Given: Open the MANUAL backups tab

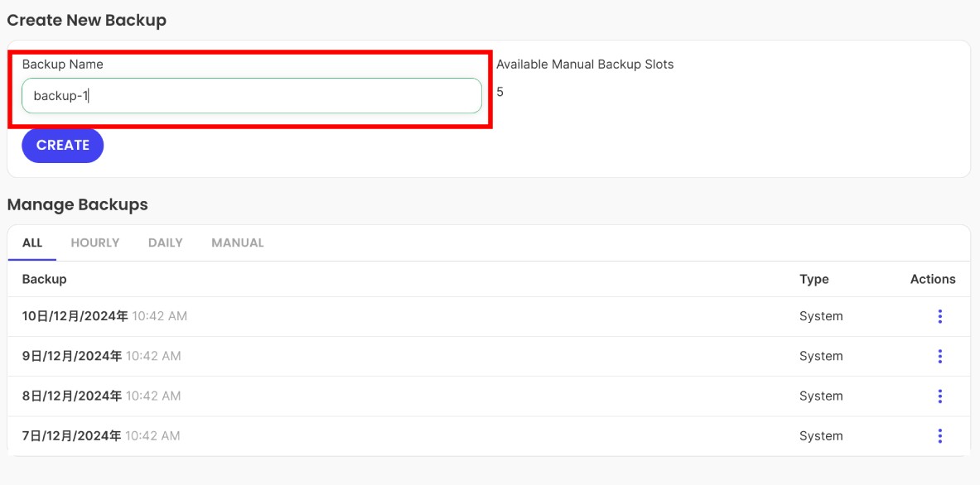Looking at the screenshot, I should 238,242.
